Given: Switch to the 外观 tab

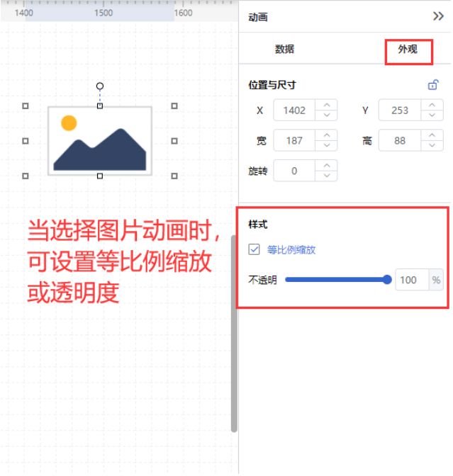Looking at the screenshot, I should [408, 49].
